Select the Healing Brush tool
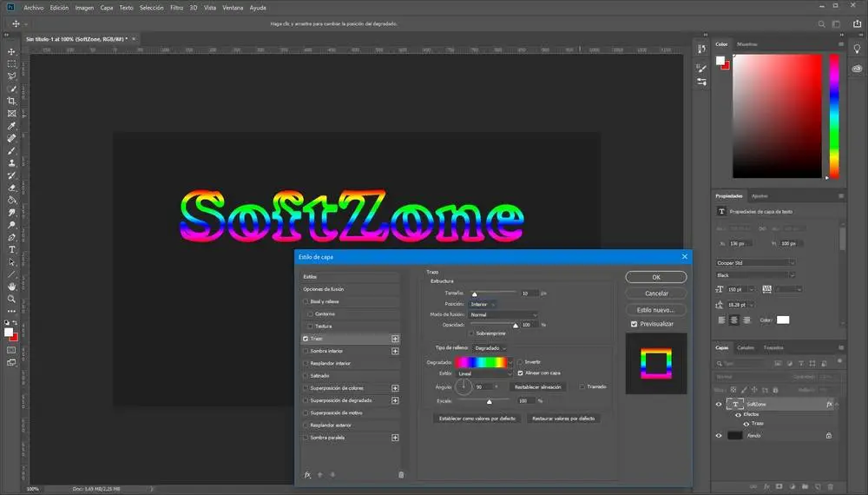The image size is (868, 495). click(11, 138)
